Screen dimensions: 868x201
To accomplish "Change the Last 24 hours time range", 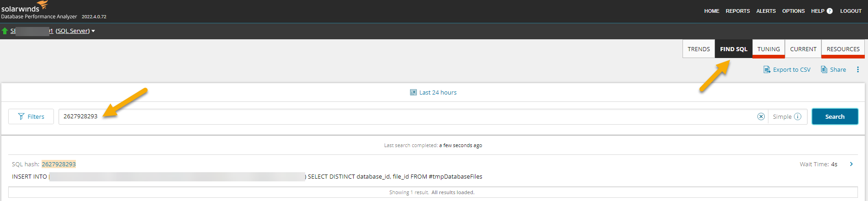I will tap(438, 92).
